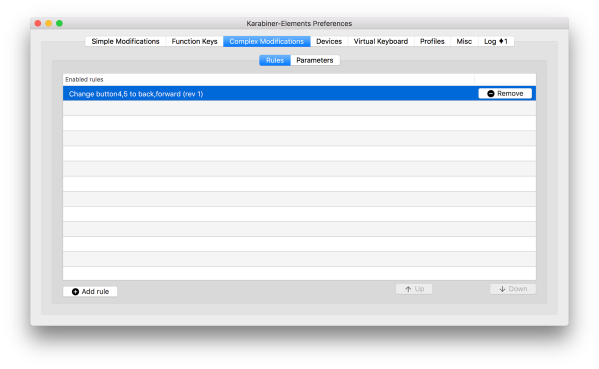The height and width of the screenshot is (369, 599).
Task: Switch to the Function Keys tab
Action: click(194, 41)
